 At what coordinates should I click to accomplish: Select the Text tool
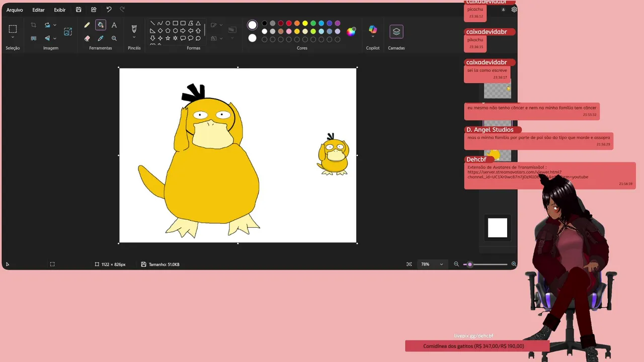tap(114, 25)
